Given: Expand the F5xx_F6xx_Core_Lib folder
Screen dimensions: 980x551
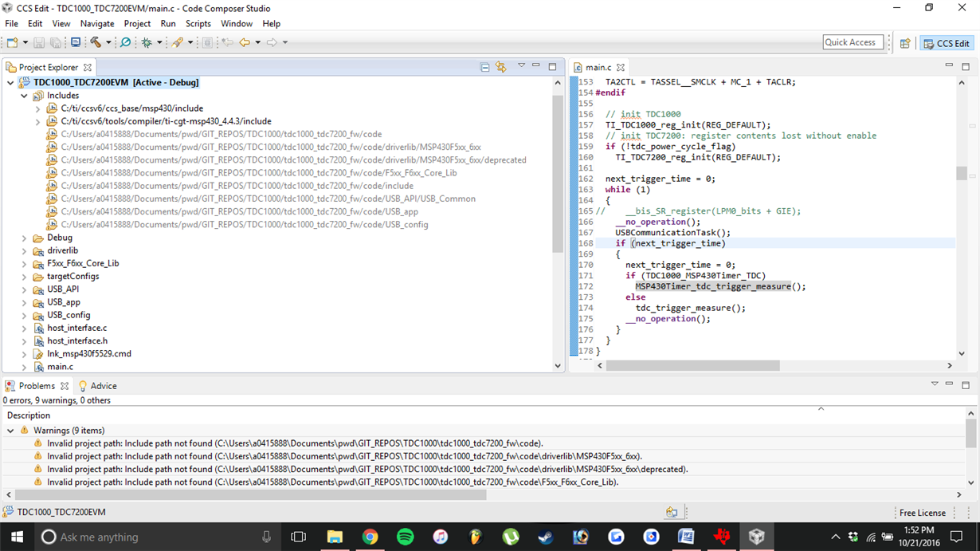Looking at the screenshot, I should click(24, 263).
